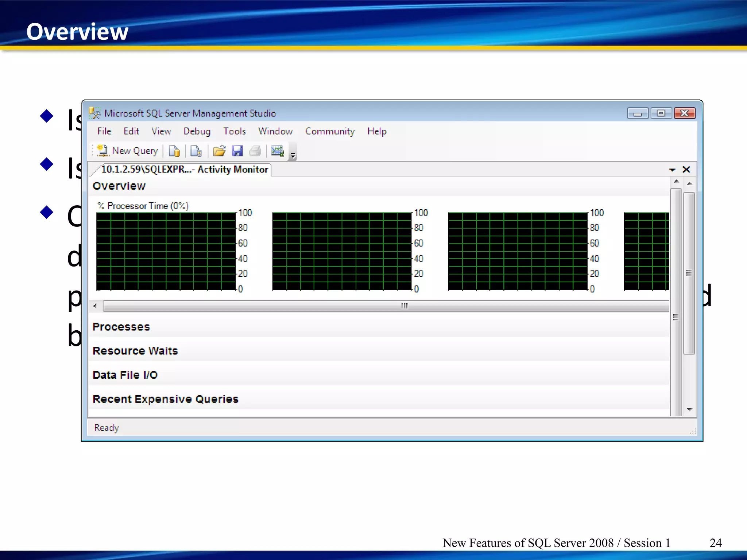Click the outer vertical scrollbar down arrow

coord(689,410)
